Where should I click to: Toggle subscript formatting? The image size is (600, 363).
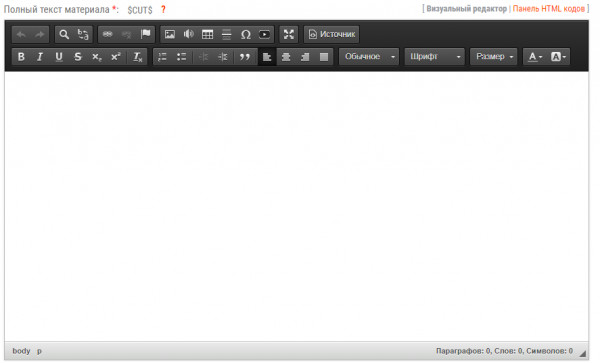coord(97,57)
